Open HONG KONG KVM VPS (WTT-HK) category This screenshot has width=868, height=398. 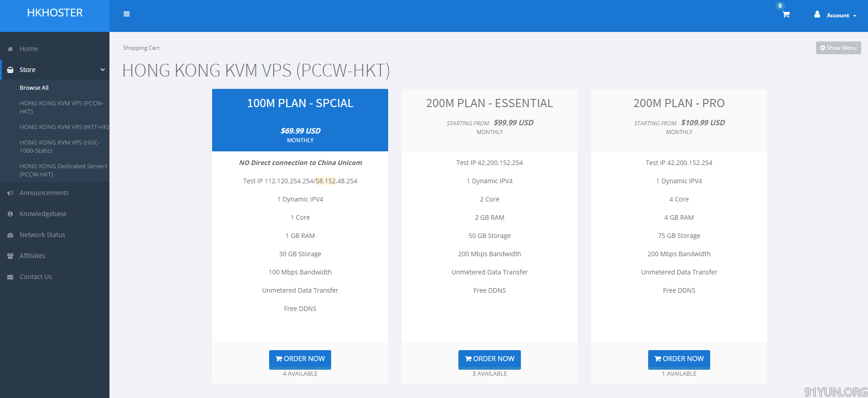point(64,127)
